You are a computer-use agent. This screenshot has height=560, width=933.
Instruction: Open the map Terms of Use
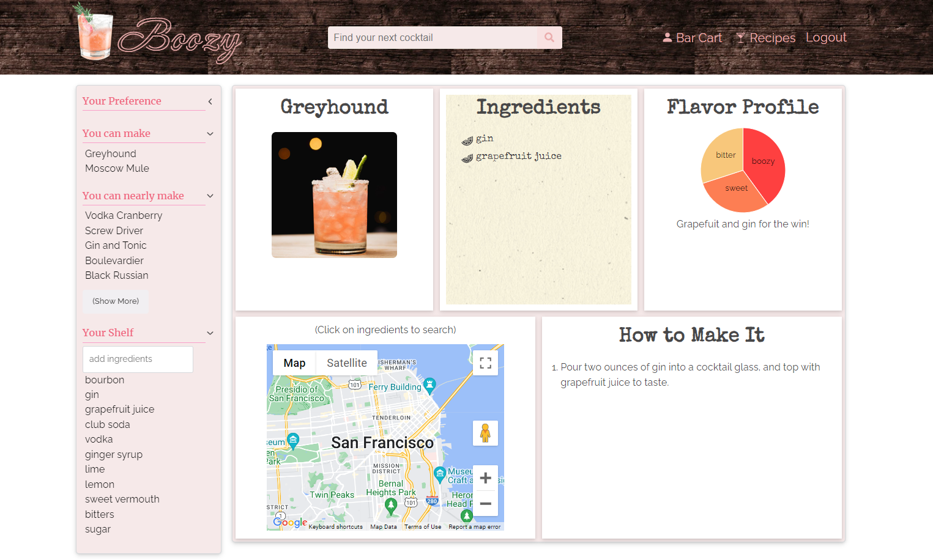point(423,527)
